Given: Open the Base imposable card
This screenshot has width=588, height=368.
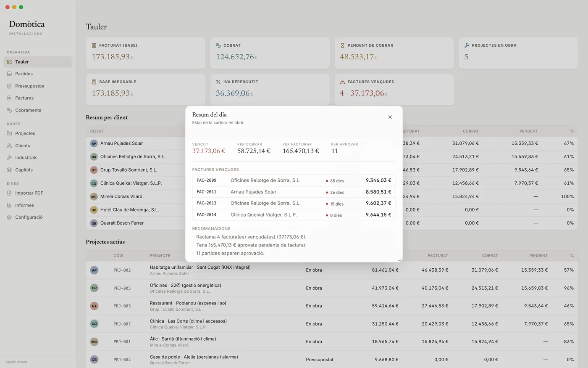Looking at the screenshot, I should pos(146,90).
